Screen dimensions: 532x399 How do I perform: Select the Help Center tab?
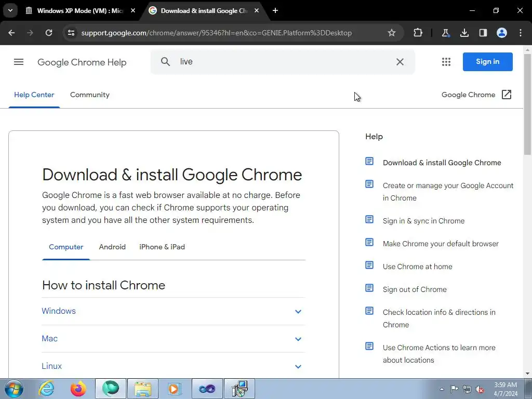(34, 95)
